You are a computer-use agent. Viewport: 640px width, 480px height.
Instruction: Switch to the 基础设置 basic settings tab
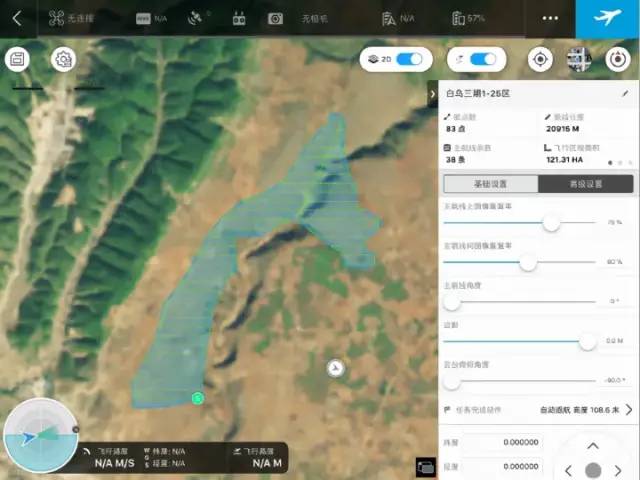490,184
